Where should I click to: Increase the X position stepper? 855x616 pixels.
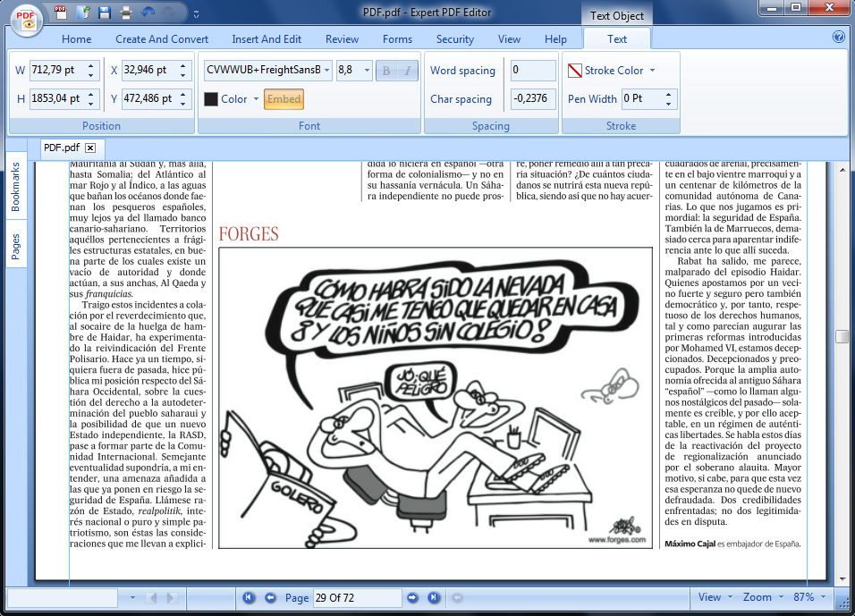tap(182, 65)
